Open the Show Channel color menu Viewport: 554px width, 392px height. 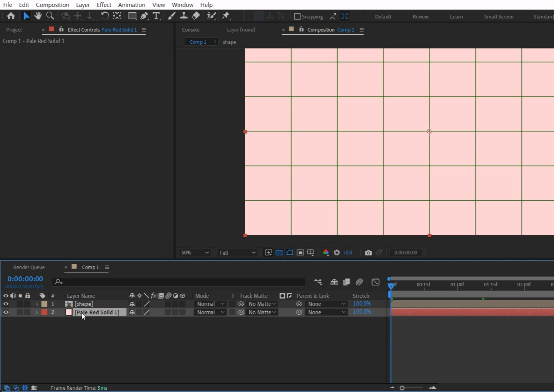pyautogui.click(x=326, y=252)
